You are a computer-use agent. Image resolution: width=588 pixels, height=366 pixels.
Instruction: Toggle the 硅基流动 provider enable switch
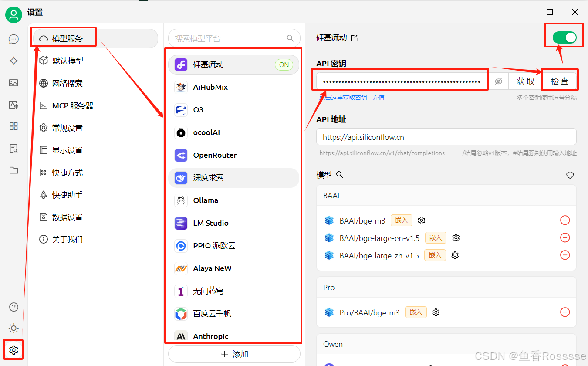564,38
